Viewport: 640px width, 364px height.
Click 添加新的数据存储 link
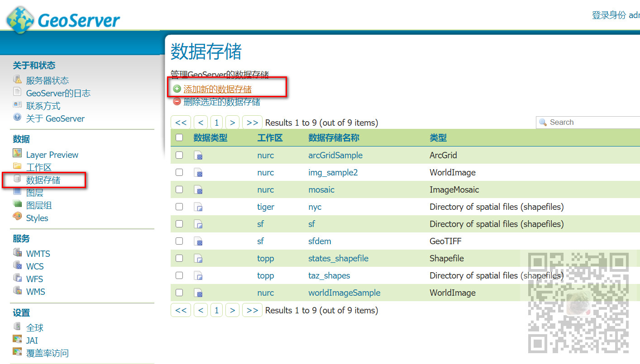point(217,89)
